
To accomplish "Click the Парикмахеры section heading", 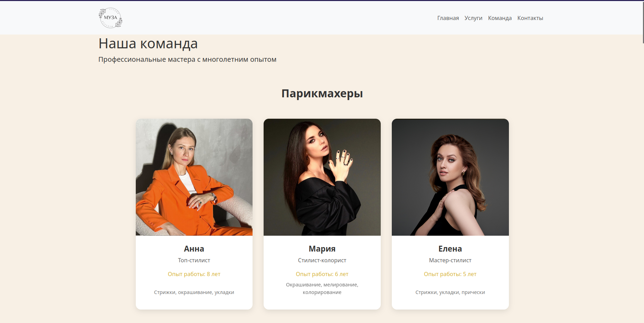I will (x=322, y=94).
